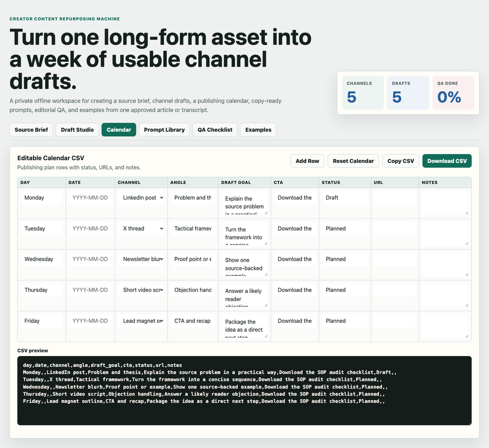Edit the Planned status field for Tuesday
489x448 pixels.
click(x=345, y=229)
